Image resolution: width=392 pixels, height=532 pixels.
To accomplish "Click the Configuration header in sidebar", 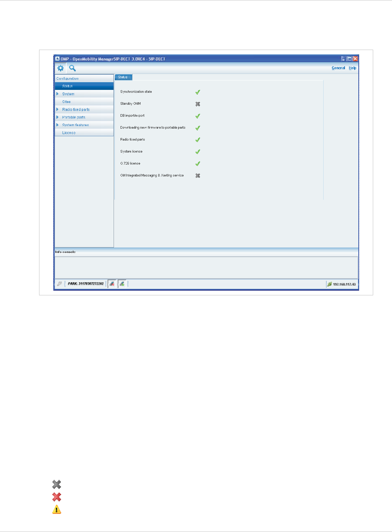I will point(84,78).
